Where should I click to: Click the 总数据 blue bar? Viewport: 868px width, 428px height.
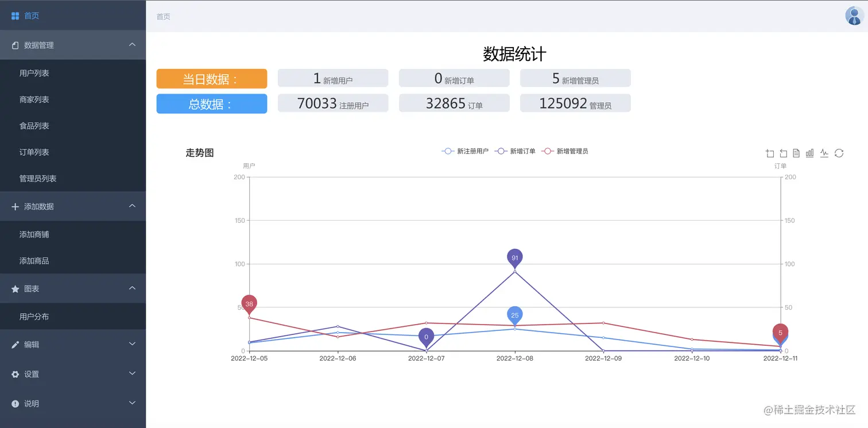(x=211, y=103)
